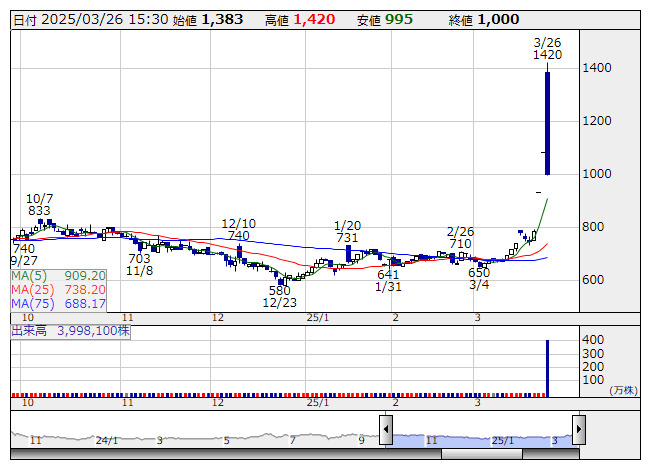Click the 11/8 703 annotation
The image size is (653, 470).
[140, 264]
